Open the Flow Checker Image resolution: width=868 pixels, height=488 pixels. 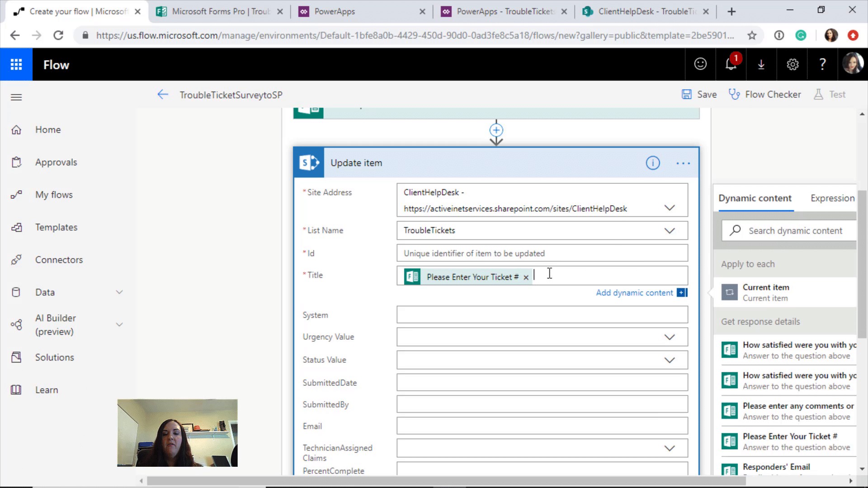pos(764,94)
